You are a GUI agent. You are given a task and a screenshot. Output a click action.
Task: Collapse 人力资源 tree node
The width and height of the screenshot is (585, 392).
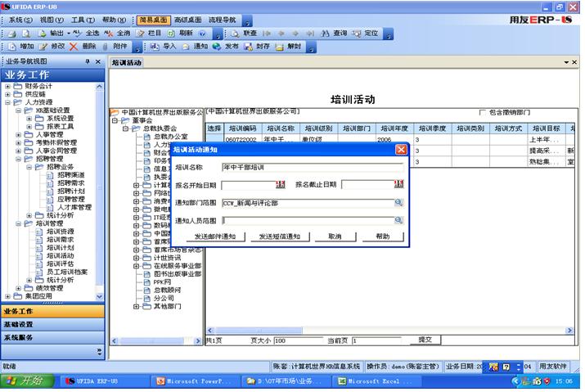[7, 102]
